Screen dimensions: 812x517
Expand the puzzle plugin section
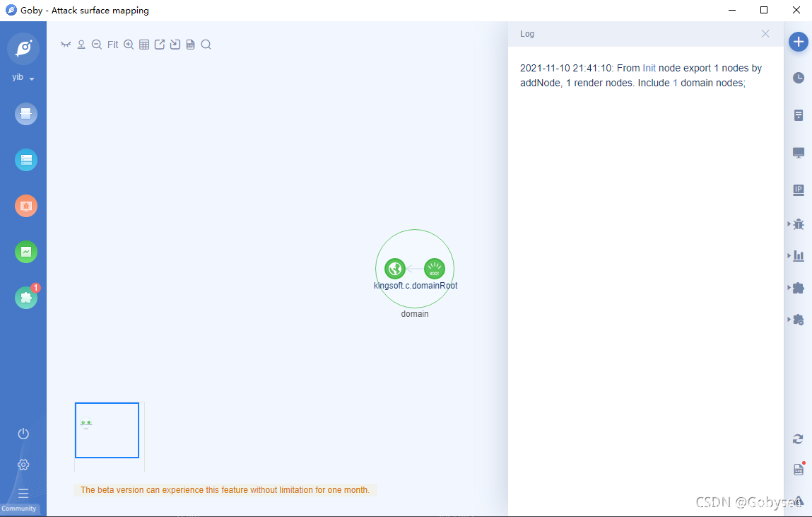pyautogui.click(x=796, y=288)
